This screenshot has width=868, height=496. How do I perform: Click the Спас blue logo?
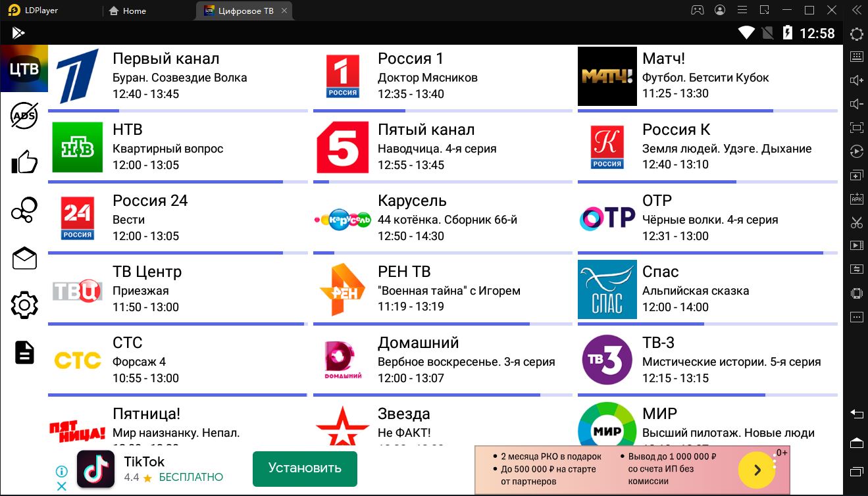[x=607, y=289]
